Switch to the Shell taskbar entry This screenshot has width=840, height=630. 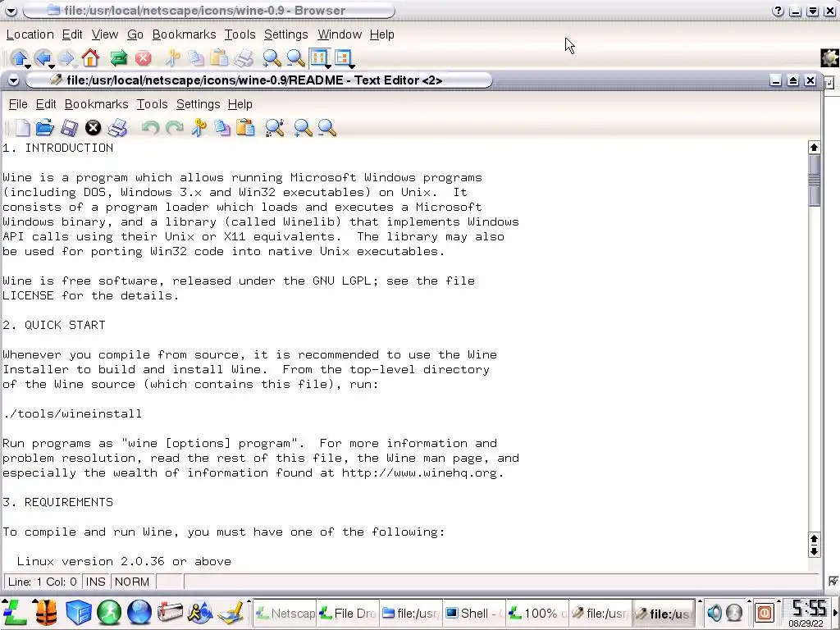point(474,613)
